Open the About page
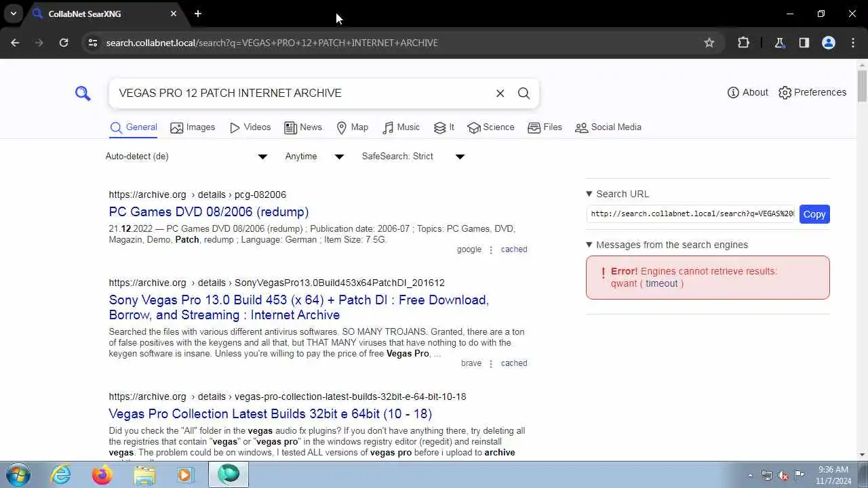This screenshot has width=868, height=488. click(x=747, y=92)
